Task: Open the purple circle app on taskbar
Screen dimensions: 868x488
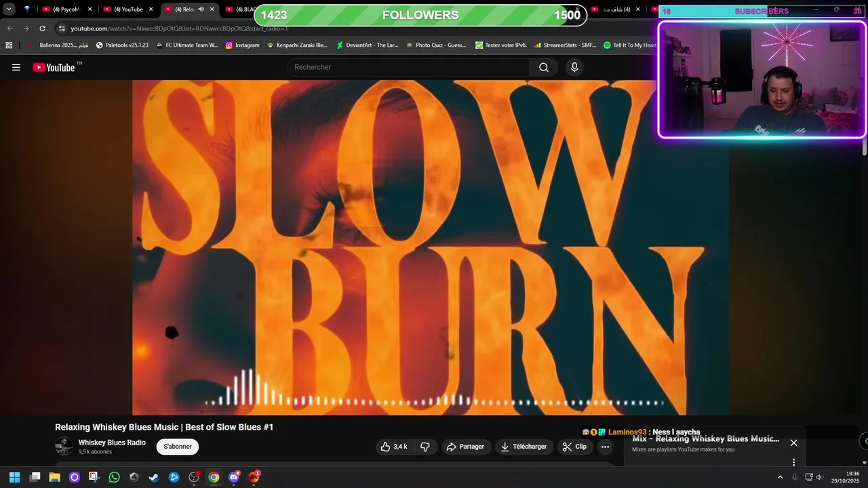Action: pos(75,477)
